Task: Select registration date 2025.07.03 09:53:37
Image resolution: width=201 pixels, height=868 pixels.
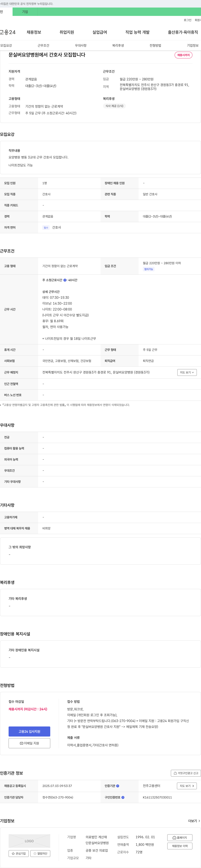Action: pyautogui.click(x=57, y=786)
